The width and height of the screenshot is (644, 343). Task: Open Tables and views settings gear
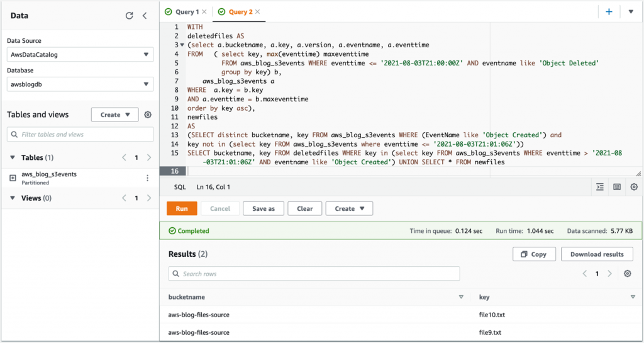tap(148, 115)
